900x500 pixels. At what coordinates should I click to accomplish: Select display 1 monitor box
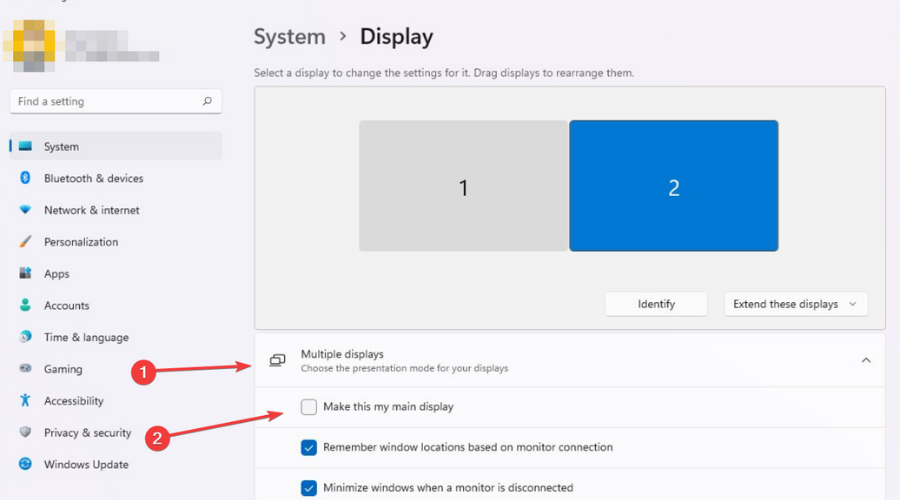coord(463,186)
